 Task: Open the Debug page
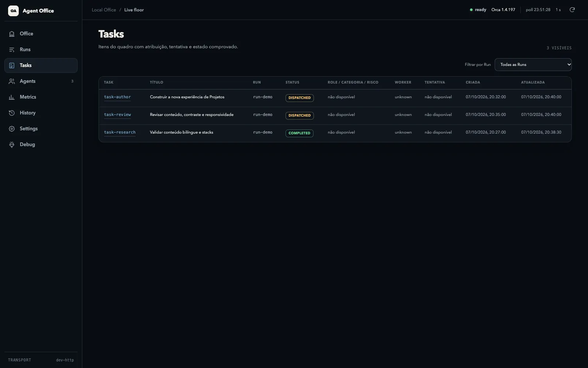click(x=41, y=145)
